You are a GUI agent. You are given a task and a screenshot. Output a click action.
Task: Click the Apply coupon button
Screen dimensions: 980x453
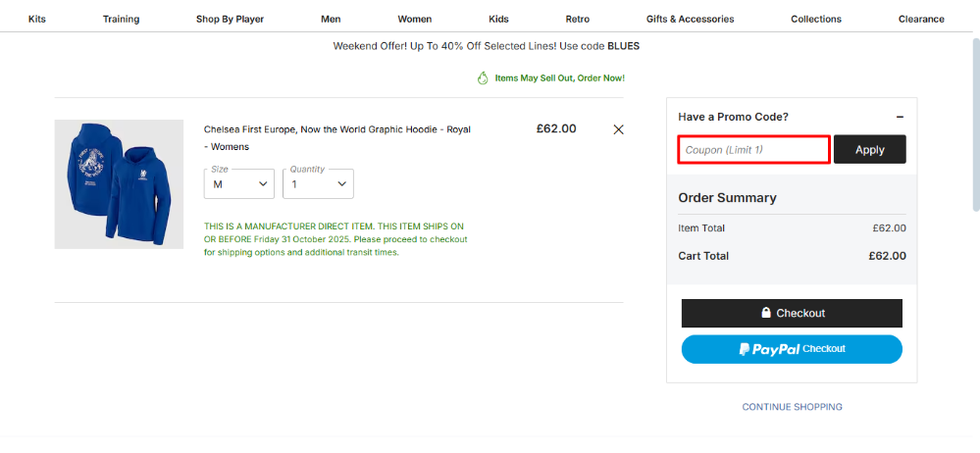869,149
